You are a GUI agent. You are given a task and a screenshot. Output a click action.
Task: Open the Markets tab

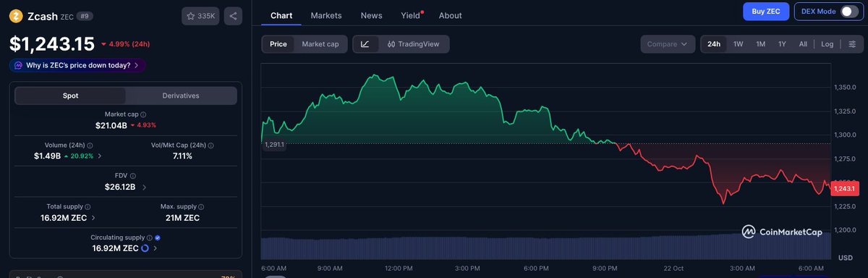tap(326, 15)
